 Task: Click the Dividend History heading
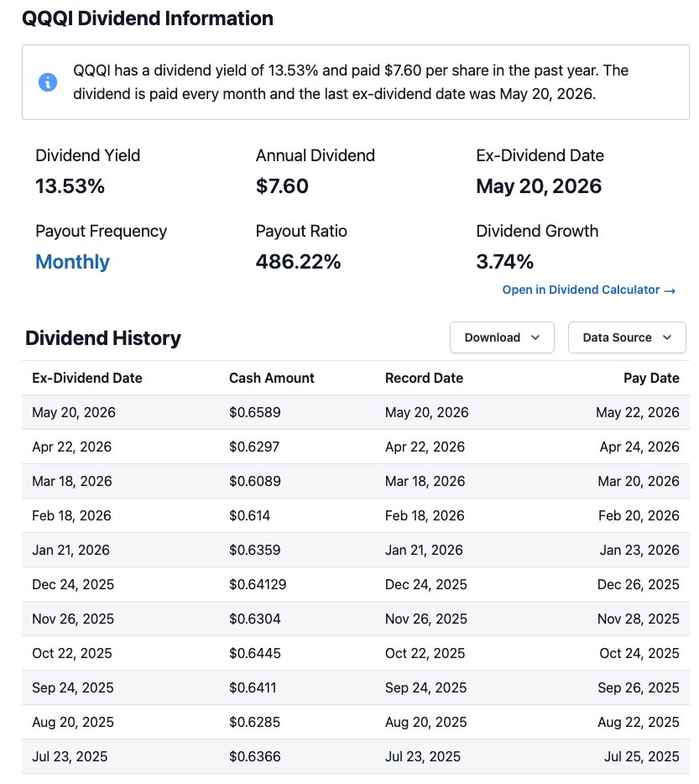tap(103, 338)
